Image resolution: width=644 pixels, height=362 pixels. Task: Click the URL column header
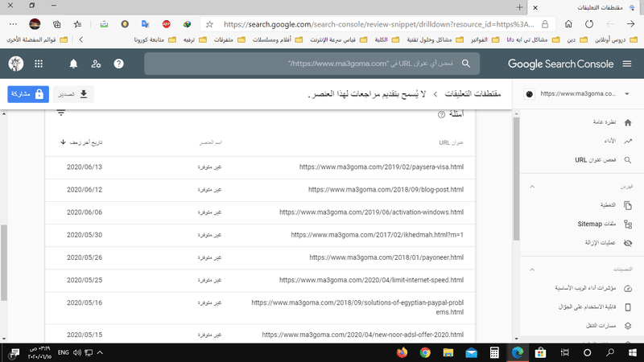[x=451, y=142]
